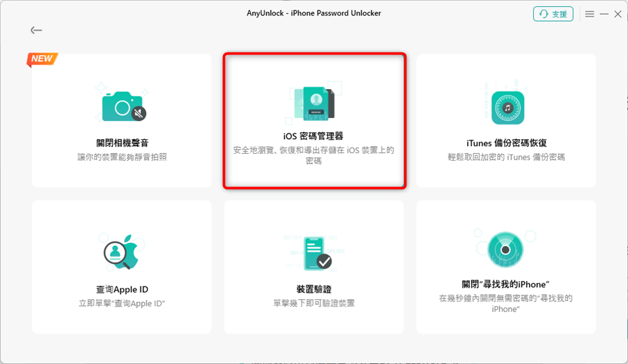Viewport: 628px width, 364px height.
Task: Go back using the left arrow icon
Action: click(x=36, y=30)
